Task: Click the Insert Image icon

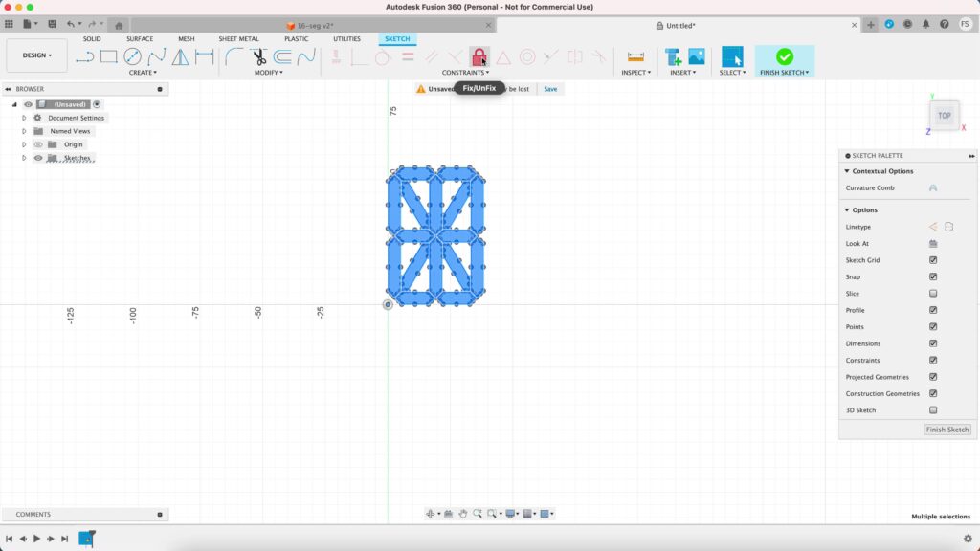Action: (696, 57)
